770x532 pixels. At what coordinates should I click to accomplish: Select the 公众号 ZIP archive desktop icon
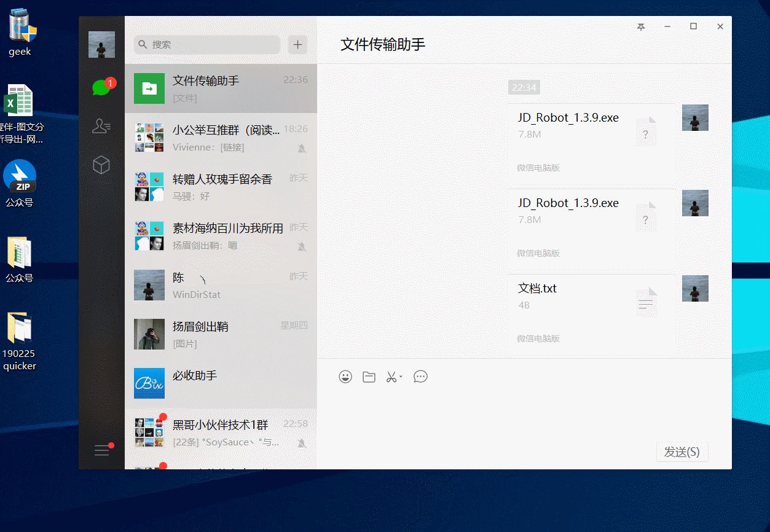coord(20,183)
